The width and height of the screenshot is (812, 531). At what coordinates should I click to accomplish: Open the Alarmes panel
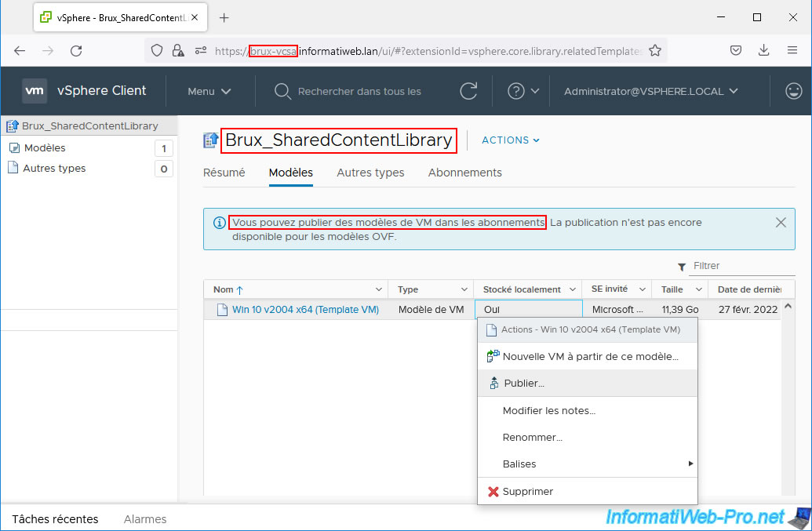pos(145,519)
